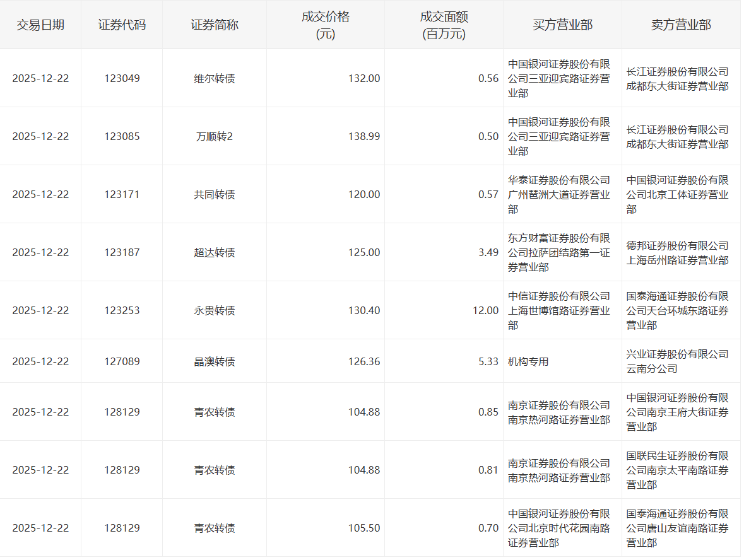Click the 证券简称 column header

[215, 25]
